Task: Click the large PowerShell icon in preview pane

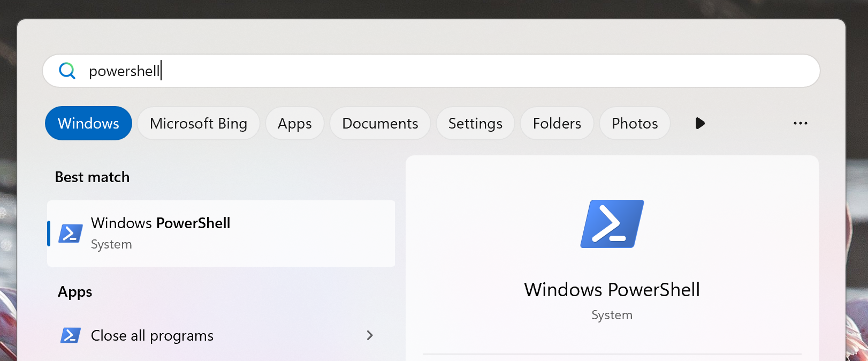Action: [612, 224]
